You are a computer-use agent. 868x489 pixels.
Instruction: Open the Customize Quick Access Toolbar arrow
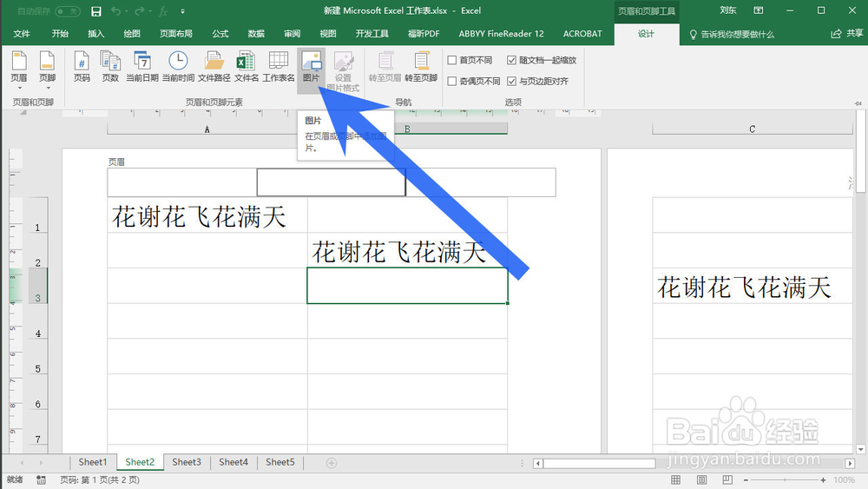click(182, 11)
